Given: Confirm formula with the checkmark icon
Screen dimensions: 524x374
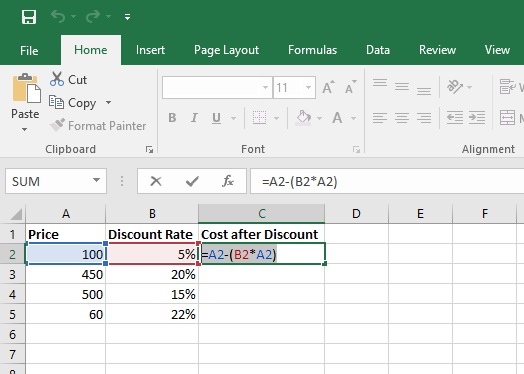Looking at the screenshot, I should point(192,181).
